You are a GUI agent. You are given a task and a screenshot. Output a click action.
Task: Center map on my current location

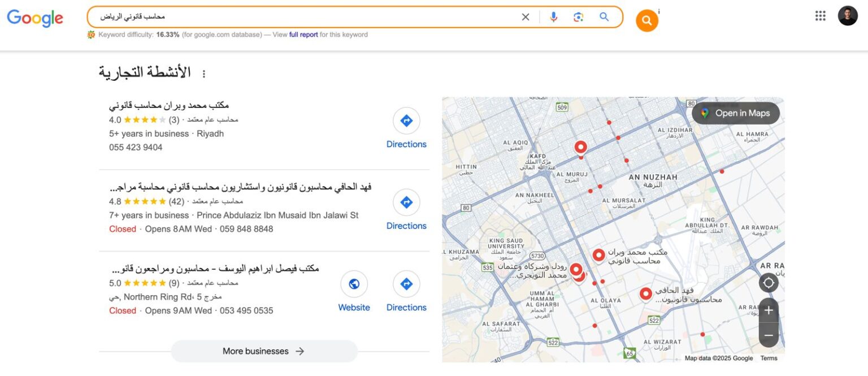769,283
